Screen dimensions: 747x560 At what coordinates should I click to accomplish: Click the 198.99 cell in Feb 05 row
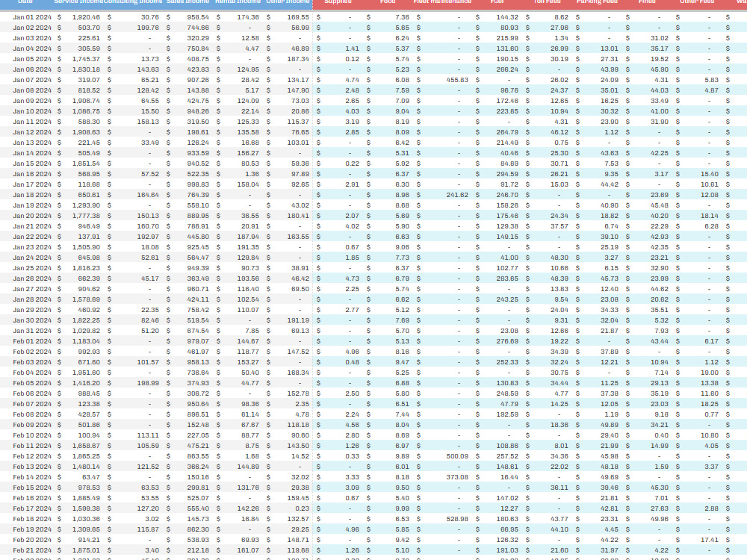[x=148, y=384]
